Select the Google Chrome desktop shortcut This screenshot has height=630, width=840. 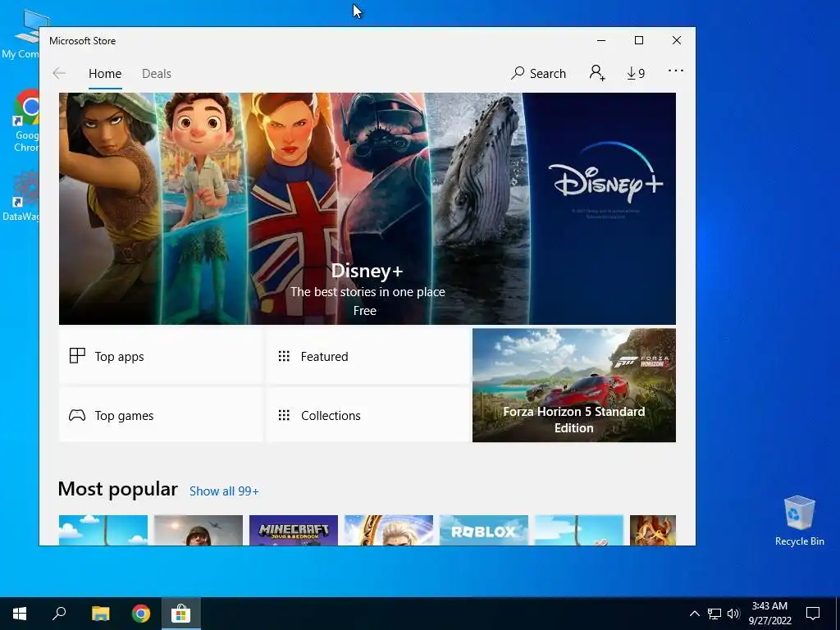point(27,121)
